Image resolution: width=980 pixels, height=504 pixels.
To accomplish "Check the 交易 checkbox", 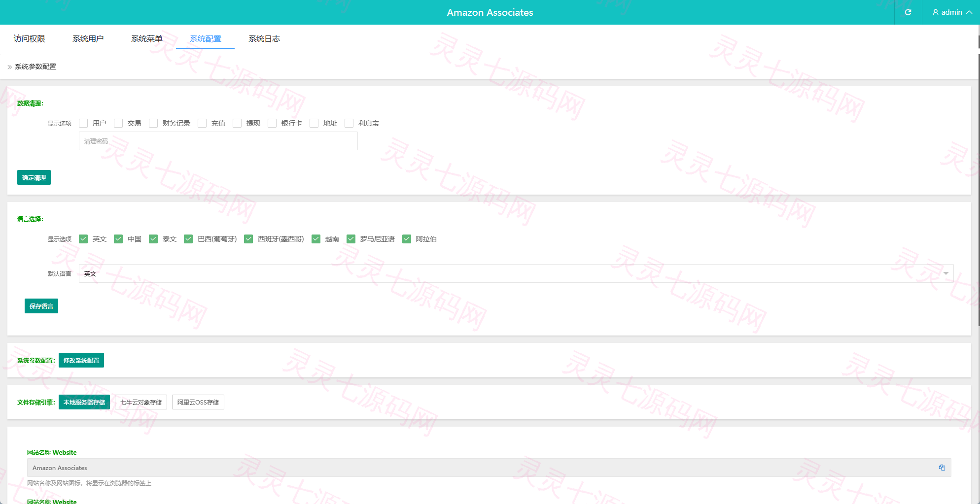I will pyautogui.click(x=118, y=123).
